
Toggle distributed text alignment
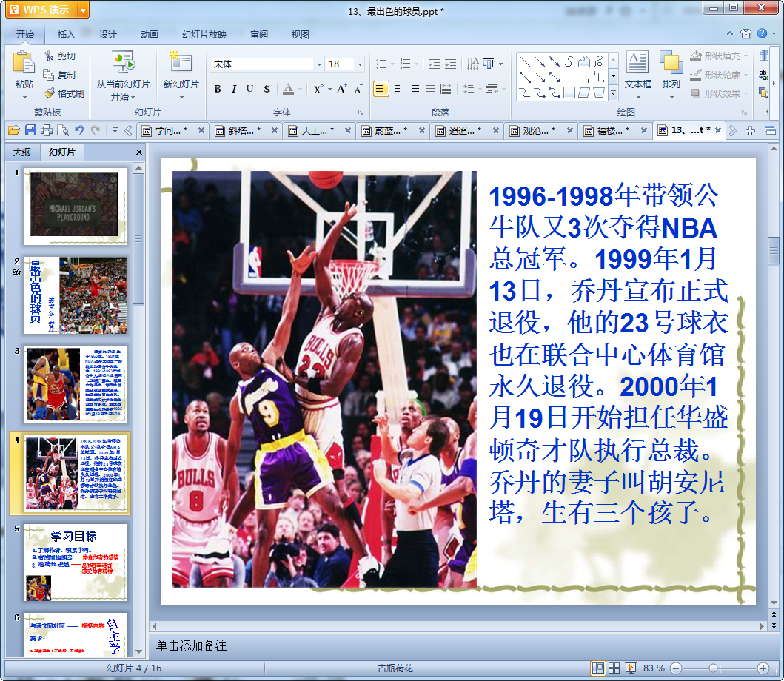446,89
